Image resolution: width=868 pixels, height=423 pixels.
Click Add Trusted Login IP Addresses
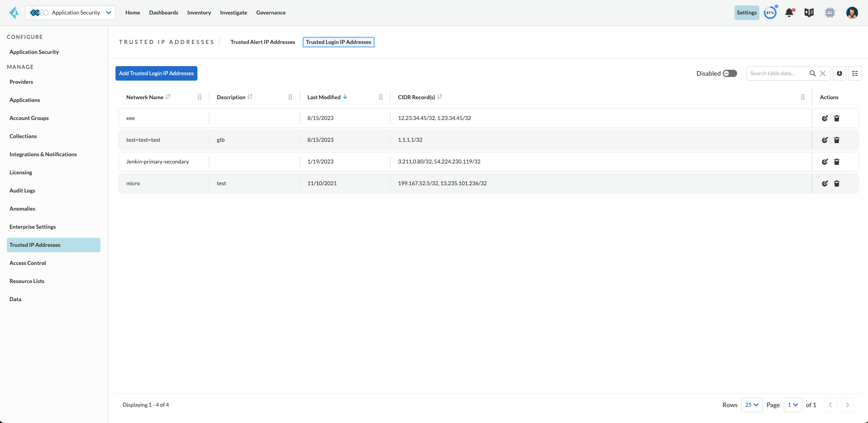click(x=156, y=73)
